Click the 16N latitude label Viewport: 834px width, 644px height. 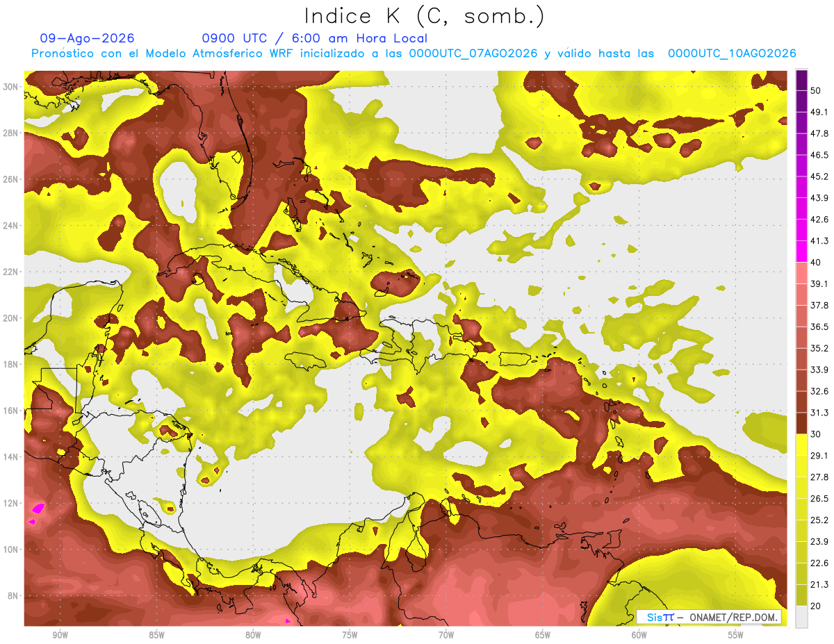coord(11,411)
